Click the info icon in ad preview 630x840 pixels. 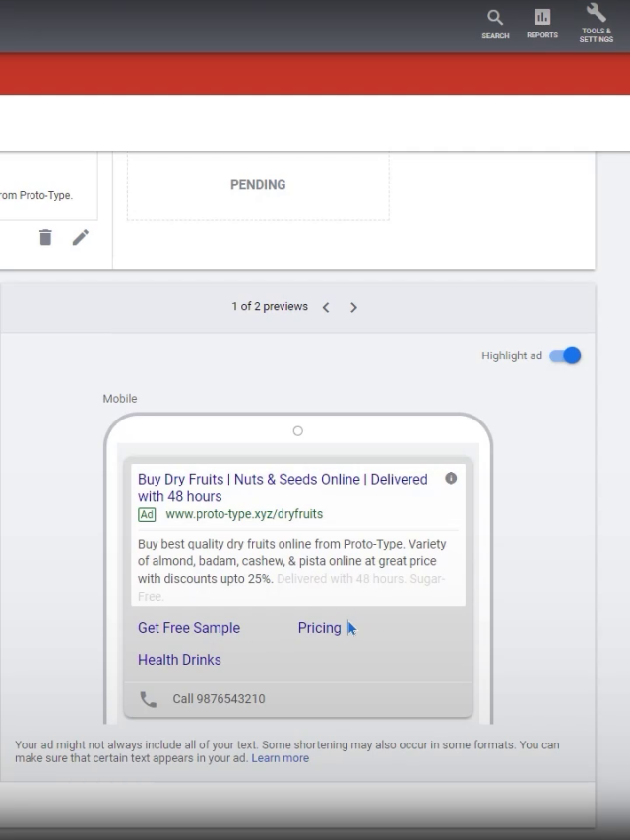point(451,479)
